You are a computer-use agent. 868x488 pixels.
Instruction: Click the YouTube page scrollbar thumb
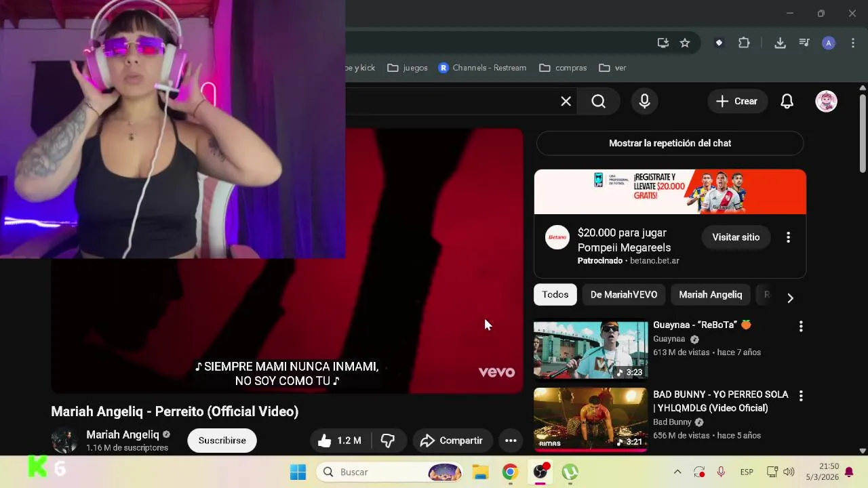863,134
